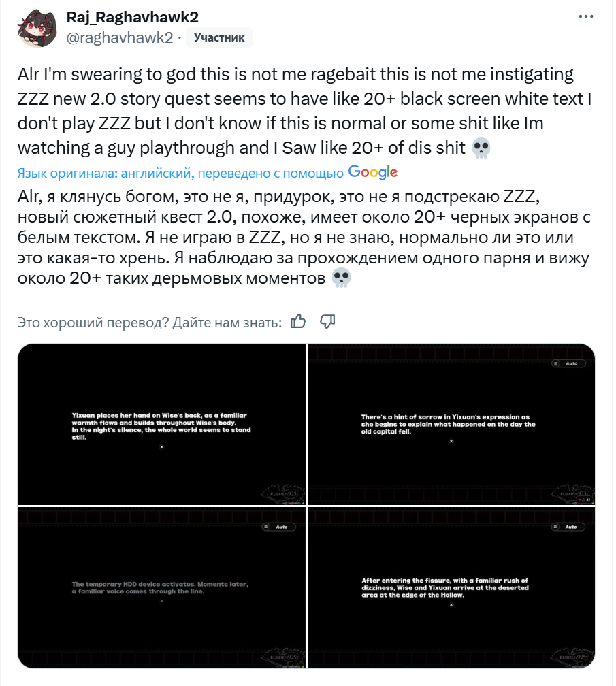Viewport: 616px width, 686px height.
Task: Click the Auto button in the top-right image
Action: pos(568,363)
